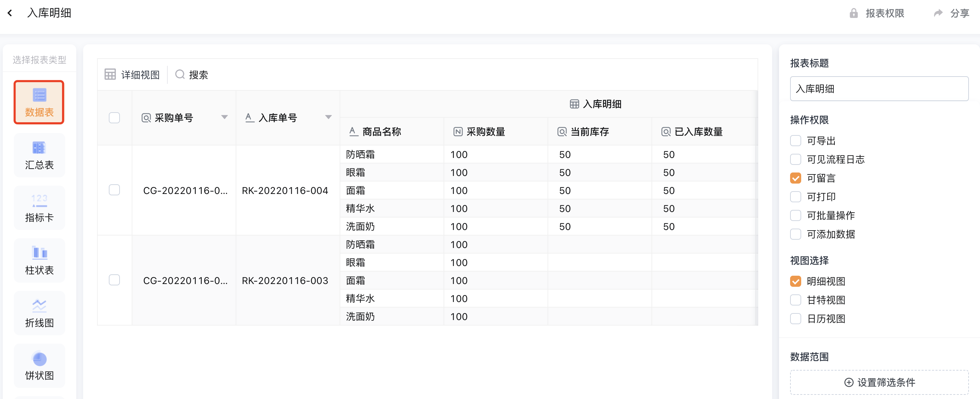980x399 pixels.
Task: Click the 操作权限 section heading
Action: click(809, 120)
